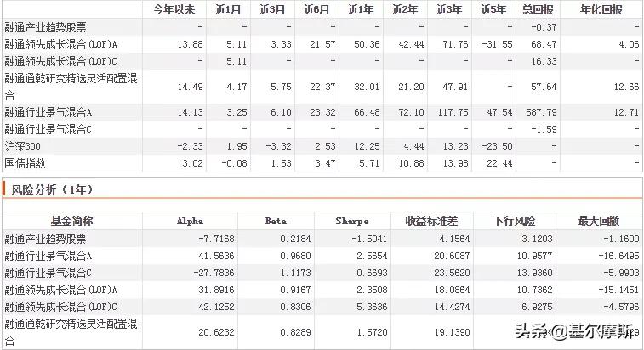Click the 117.75 three-year return value
Screen dimensions: 644x350
pyautogui.click(x=453, y=112)
